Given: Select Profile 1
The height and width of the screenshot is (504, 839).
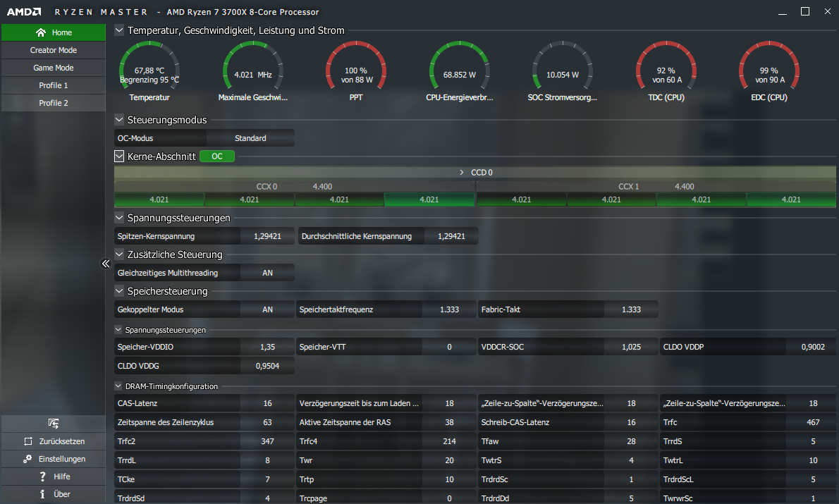Looking at the screenshot, I should point(54,85).
